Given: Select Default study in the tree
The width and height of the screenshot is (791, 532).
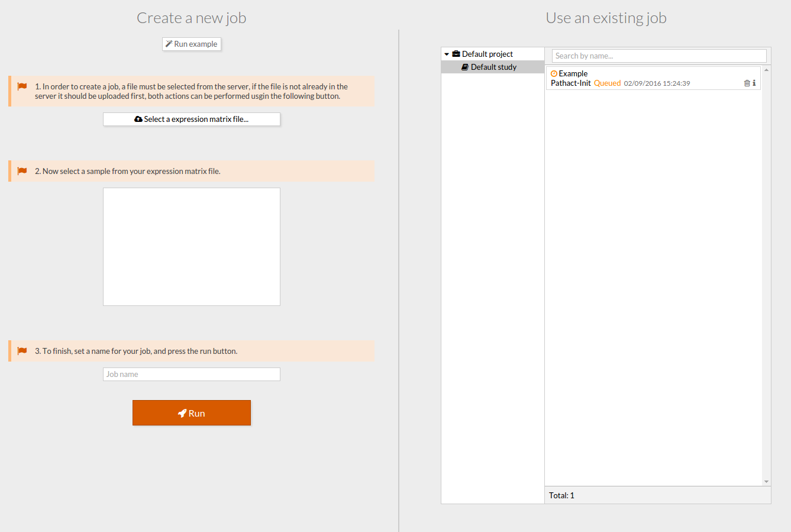Looking at the screenshot, I should tap(493, 67).
